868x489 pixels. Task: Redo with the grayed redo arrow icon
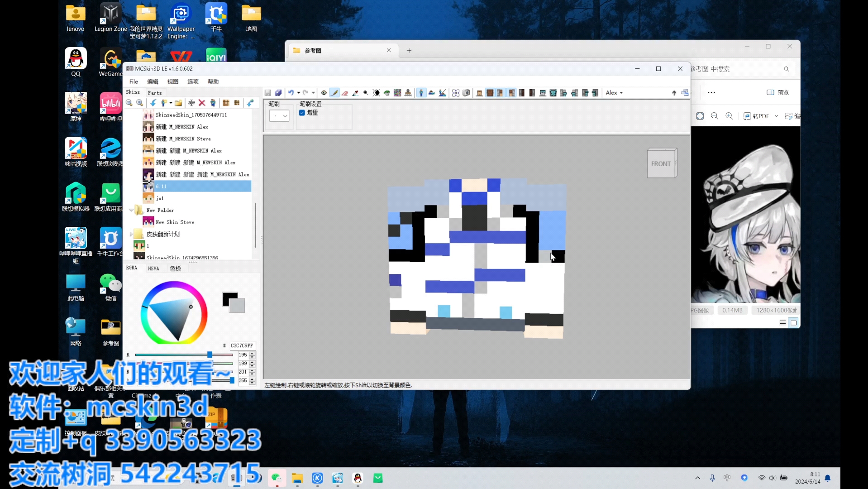(x=305, y=93)
